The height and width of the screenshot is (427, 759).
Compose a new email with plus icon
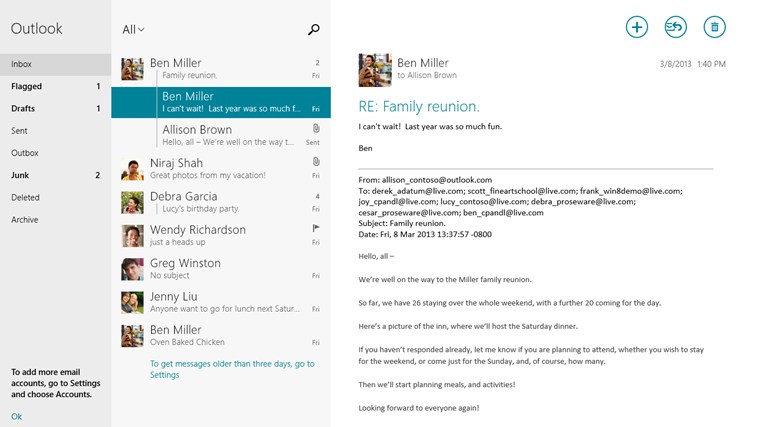pyautogui.click(x=637, y=27)
